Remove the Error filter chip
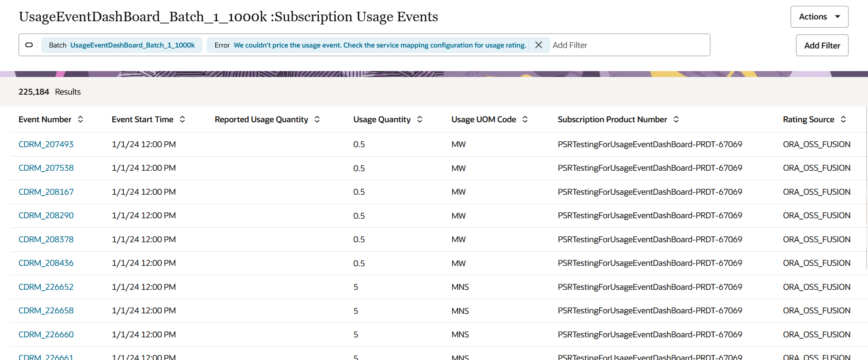 pos(539,45)
